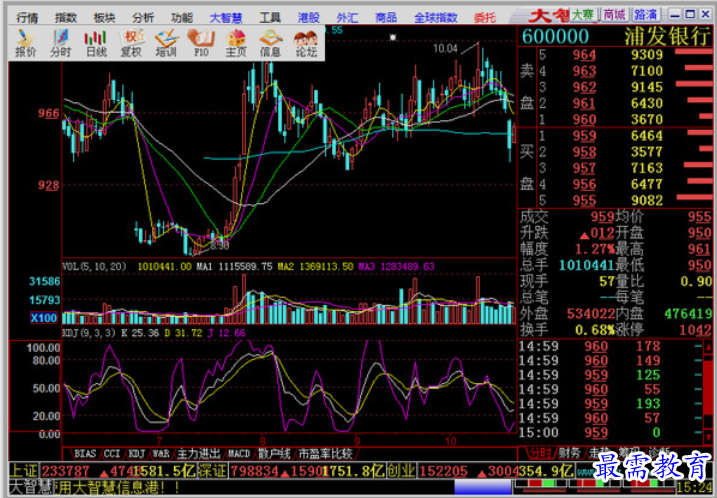Click the 深证 index label in status bar

coord(213,471)
